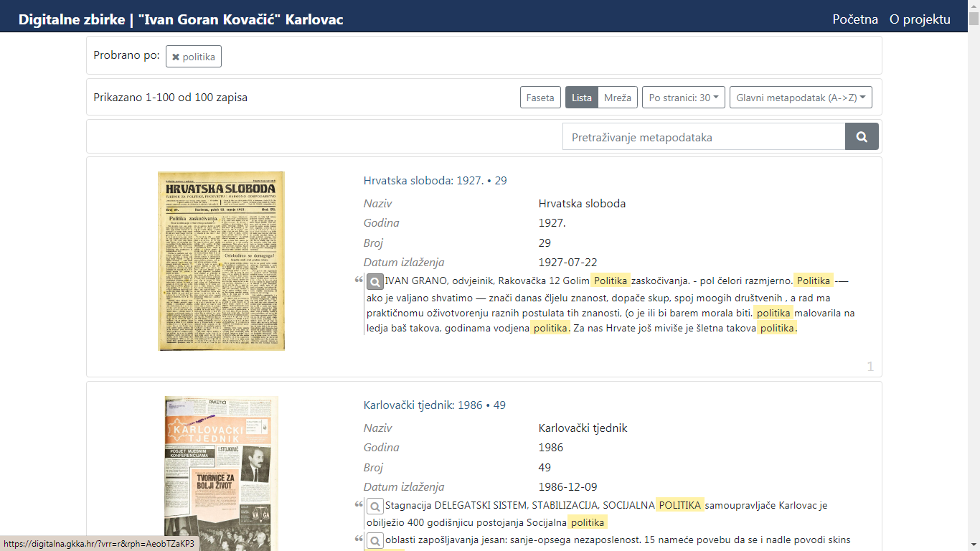Toggle the Faseta panel
The height and width of the screenshot is (551, 980).
(x=540, y=97)
